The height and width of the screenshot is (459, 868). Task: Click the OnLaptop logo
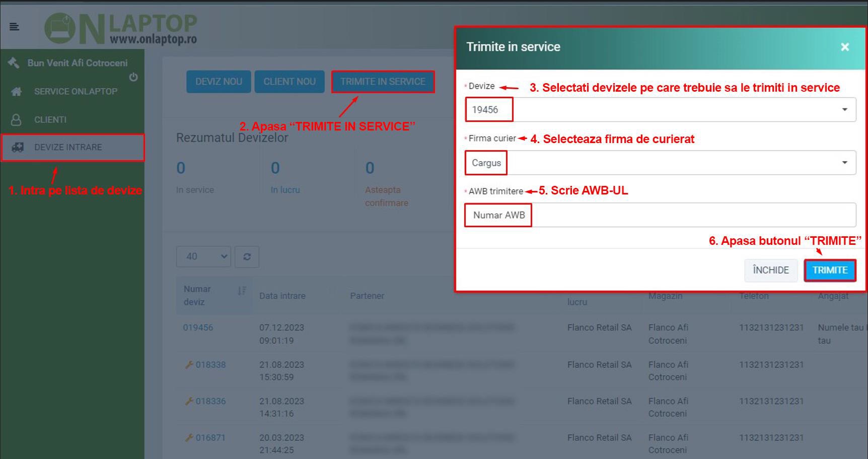coord(121,28)
